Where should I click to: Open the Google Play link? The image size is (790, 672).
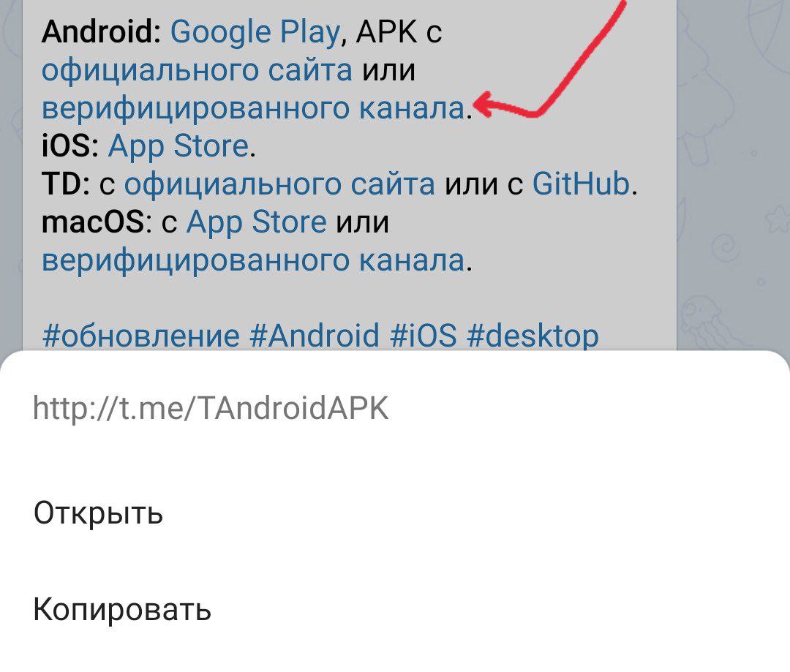click(255, 33)
